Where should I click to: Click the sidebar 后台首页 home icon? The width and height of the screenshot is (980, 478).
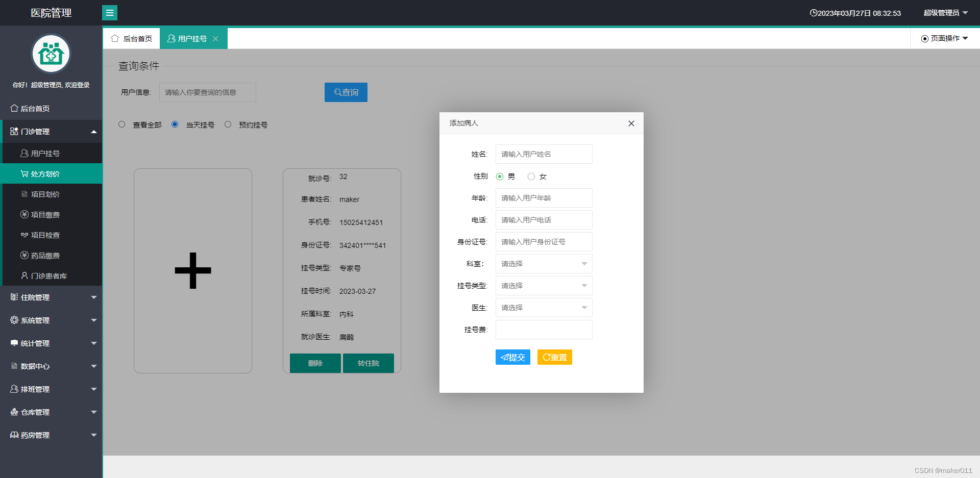click(14, 108)
